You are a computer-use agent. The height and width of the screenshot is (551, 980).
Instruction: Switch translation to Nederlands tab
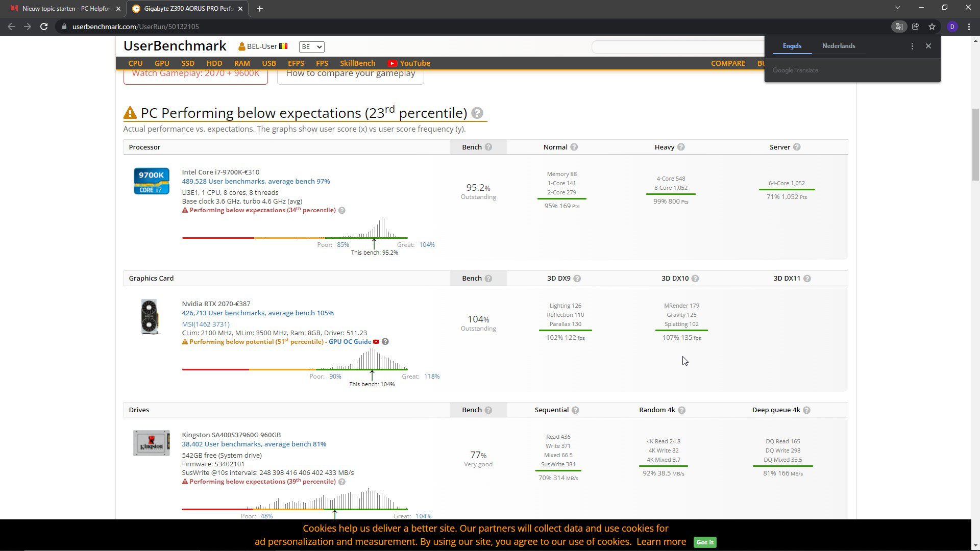point(839,46)
